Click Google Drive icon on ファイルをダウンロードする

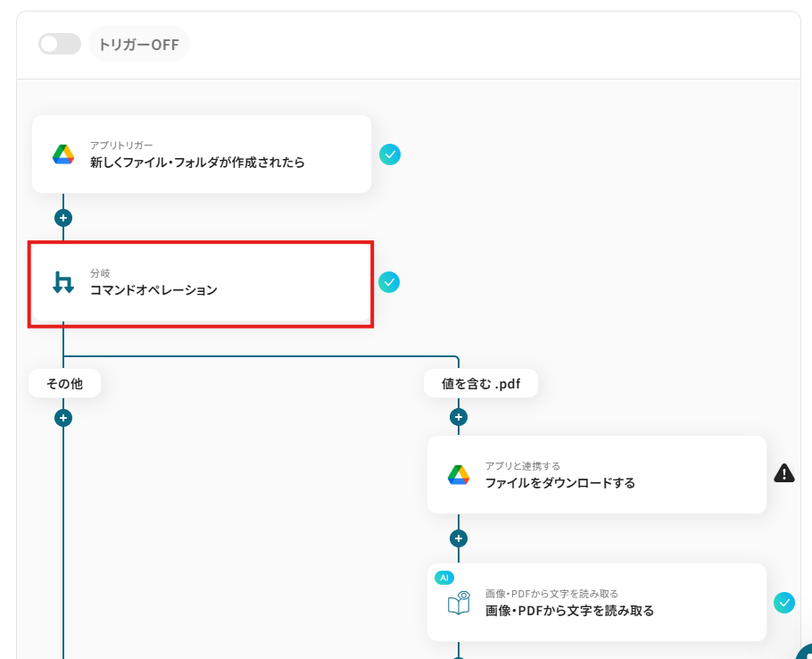[459, 474]
